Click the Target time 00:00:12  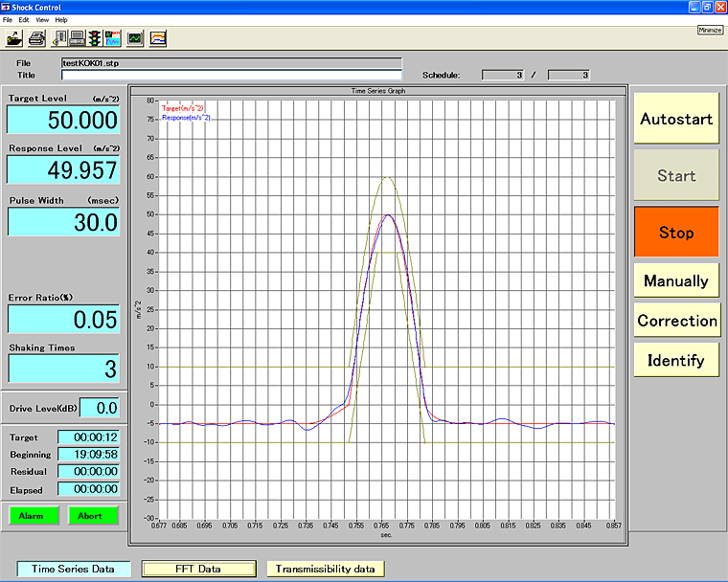88,437
